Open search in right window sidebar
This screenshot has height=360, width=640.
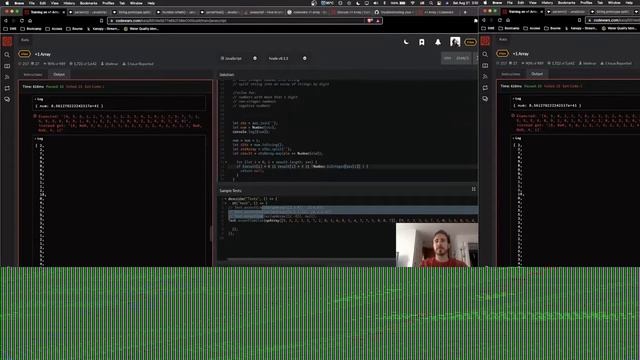(485, 54)
